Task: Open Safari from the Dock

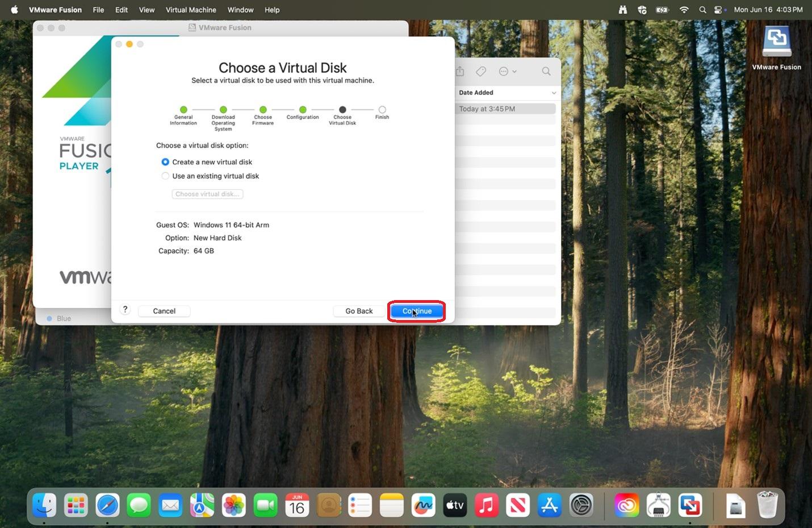Action: (107, 505)
